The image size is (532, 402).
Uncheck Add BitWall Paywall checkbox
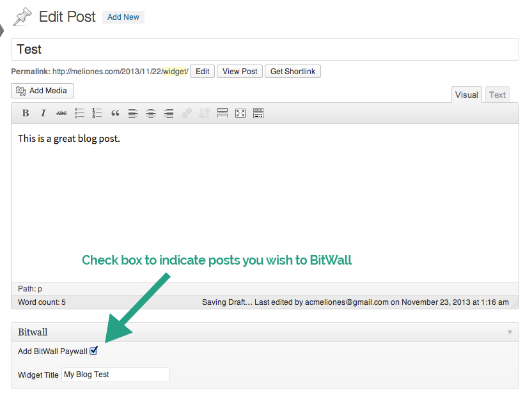[x=93, y=350]
